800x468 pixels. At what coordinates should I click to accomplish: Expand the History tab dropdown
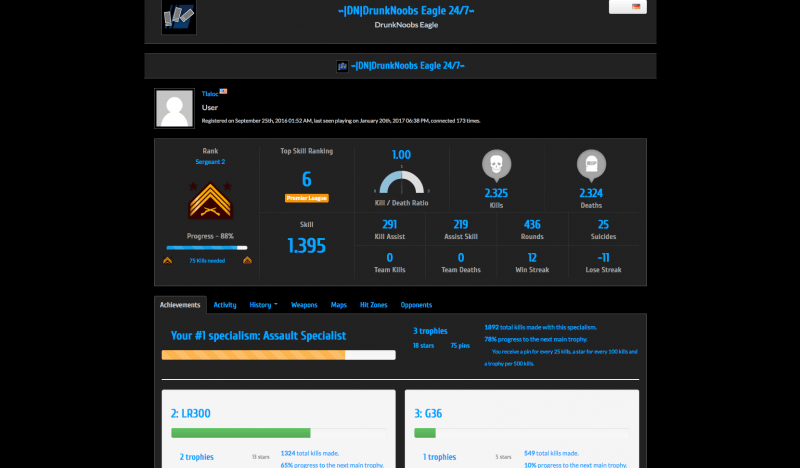tap(263, 304)
